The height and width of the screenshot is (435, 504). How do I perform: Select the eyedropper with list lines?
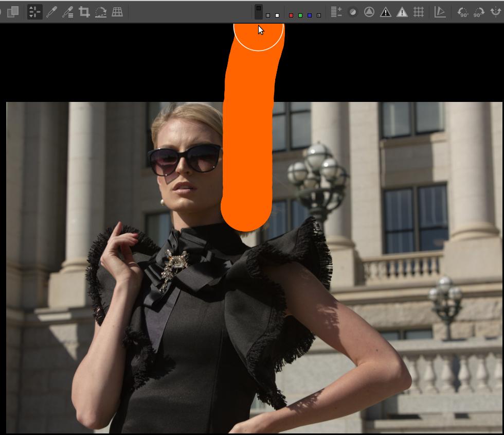67,12
